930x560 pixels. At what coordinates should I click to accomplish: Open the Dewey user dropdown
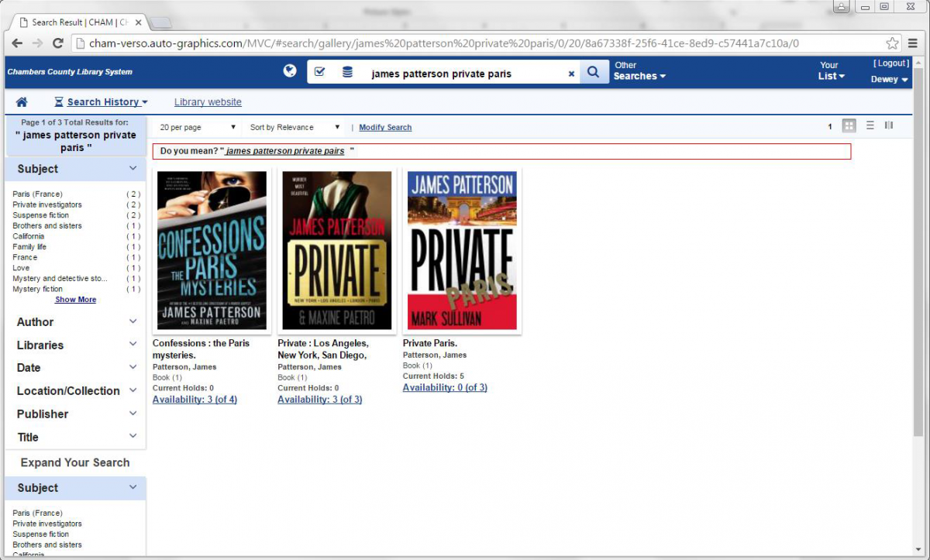pos(890,79)
